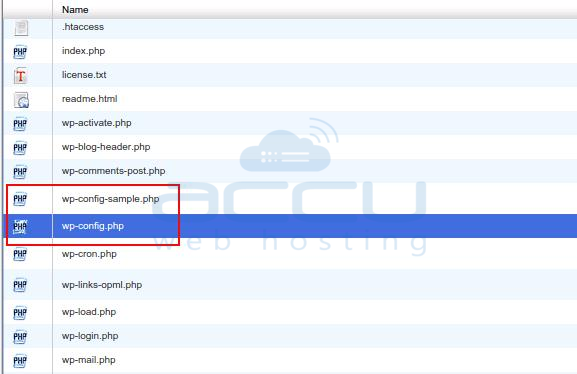Select the highlighted wp-config.php file name
This screenshot has height=374, width=577.
[x=93, y=226]
